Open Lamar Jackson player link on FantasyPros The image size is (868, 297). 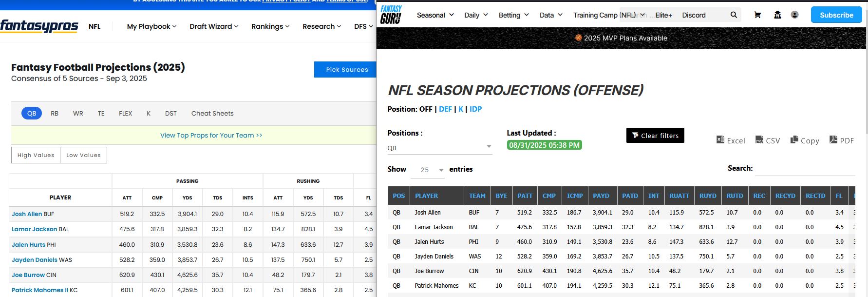pos(34,229)
